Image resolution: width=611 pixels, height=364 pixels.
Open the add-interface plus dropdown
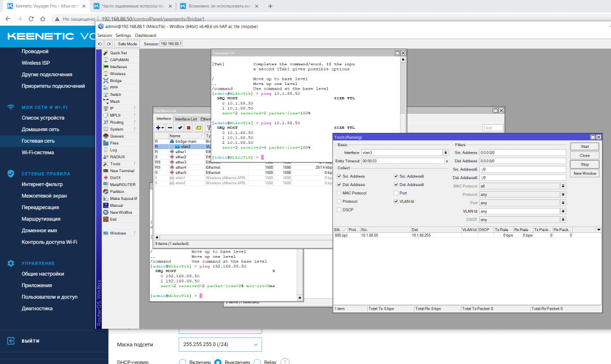click(160, 128)
